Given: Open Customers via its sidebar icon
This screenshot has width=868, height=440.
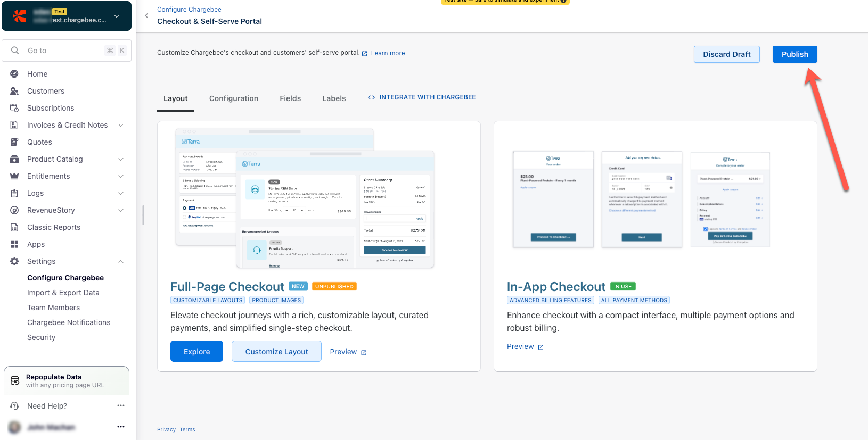Looking at the screenshot, I should coord(14,91).
